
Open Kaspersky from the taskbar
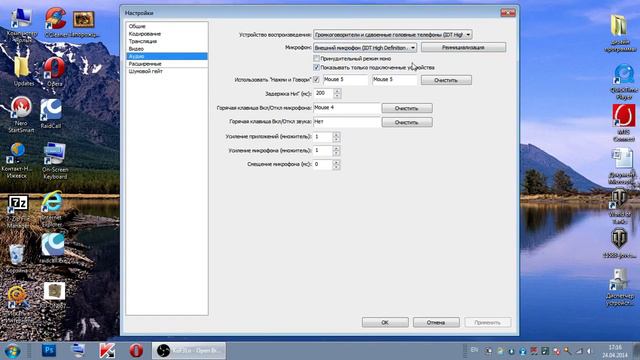point(107,351)
